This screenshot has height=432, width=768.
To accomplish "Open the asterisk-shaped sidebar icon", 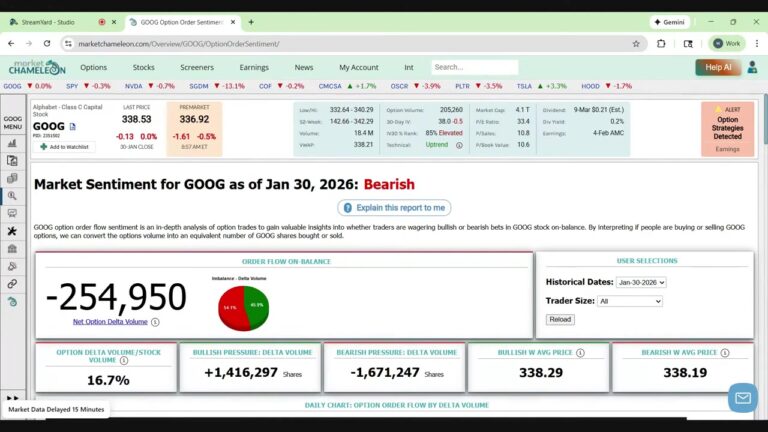I will (x=12, y=231).
